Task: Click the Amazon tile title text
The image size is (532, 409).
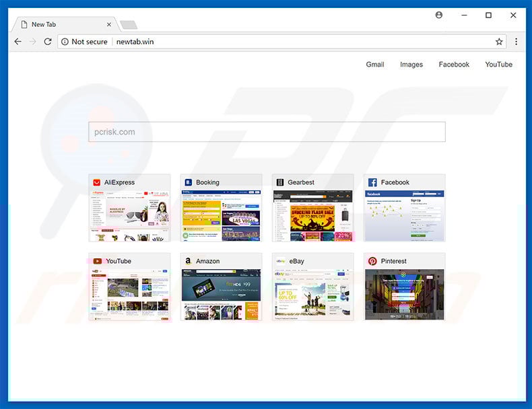Action: (207, 261)
